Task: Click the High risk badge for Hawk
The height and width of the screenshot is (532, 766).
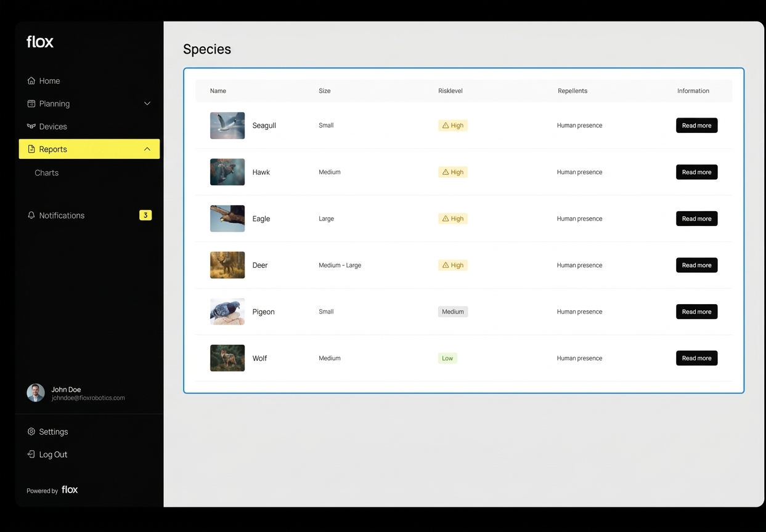Action: 453,172
